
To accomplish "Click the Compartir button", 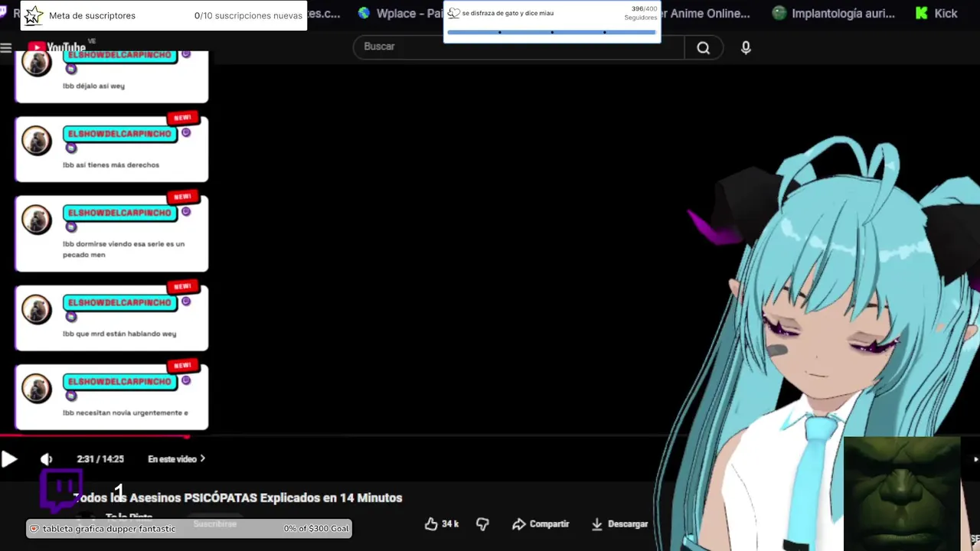I will tap(541, 523).
